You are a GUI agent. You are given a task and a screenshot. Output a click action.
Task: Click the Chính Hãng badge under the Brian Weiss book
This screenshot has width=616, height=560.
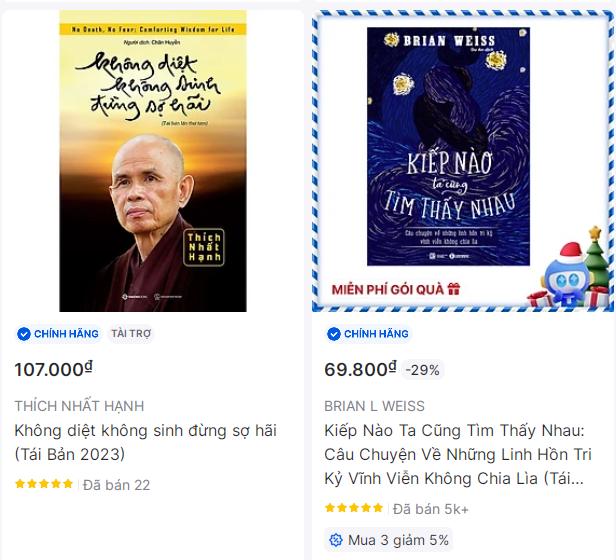tap(368, 334)
